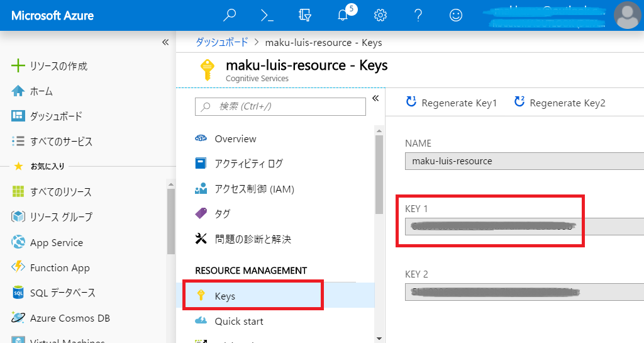644x343 pixels.
Task: Open the feedback smiley icon
Action: click(x=456, y=15)
